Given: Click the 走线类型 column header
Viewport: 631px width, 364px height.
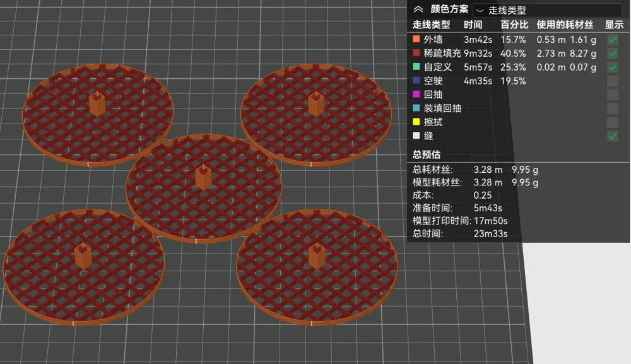Looking at the screenshot, I should tap(431, 25).
